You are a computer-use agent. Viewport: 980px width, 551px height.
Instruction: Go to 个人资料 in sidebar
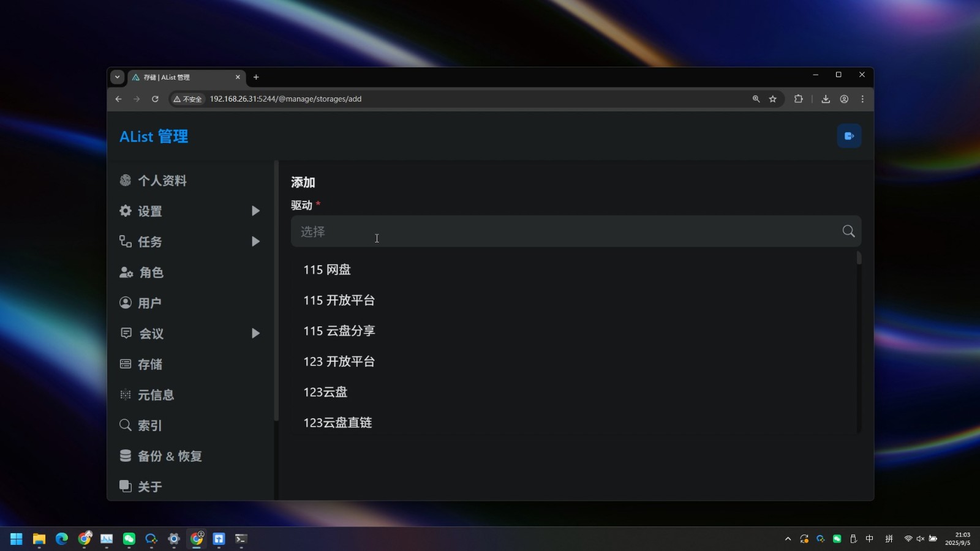162,181
